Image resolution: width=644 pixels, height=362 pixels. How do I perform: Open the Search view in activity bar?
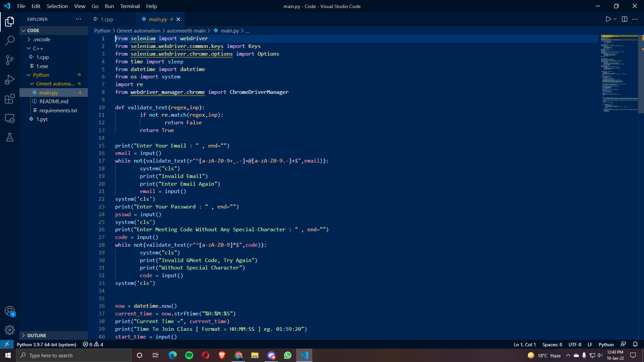coord(10,41)
